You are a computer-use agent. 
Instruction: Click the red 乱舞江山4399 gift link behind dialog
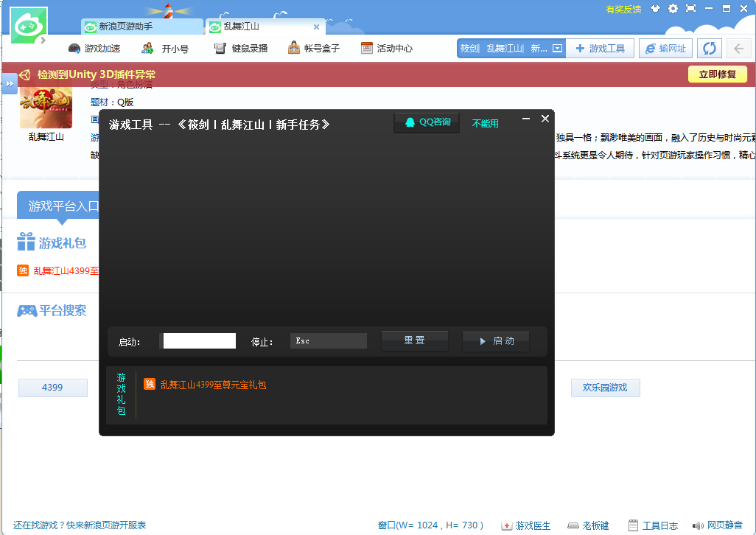tap(66, 271)
